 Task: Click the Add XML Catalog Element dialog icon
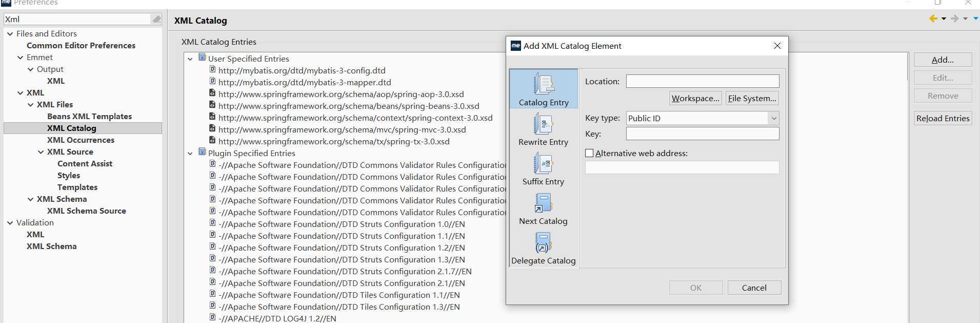pos(516,46)
